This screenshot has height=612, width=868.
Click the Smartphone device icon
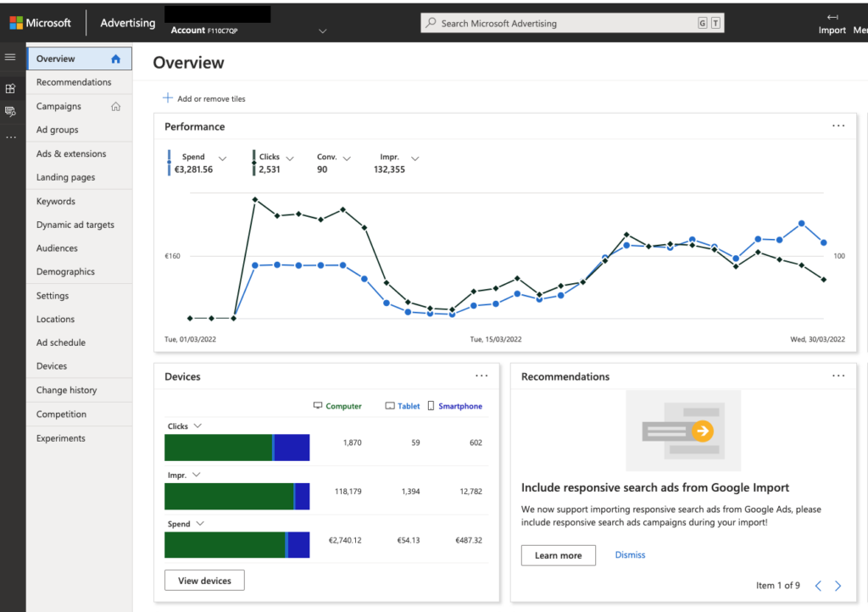click(x=431, y=406)
